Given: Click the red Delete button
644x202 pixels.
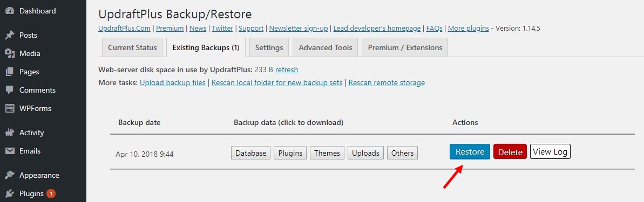Looking at the screenshot, I should (x=510, y=152).
